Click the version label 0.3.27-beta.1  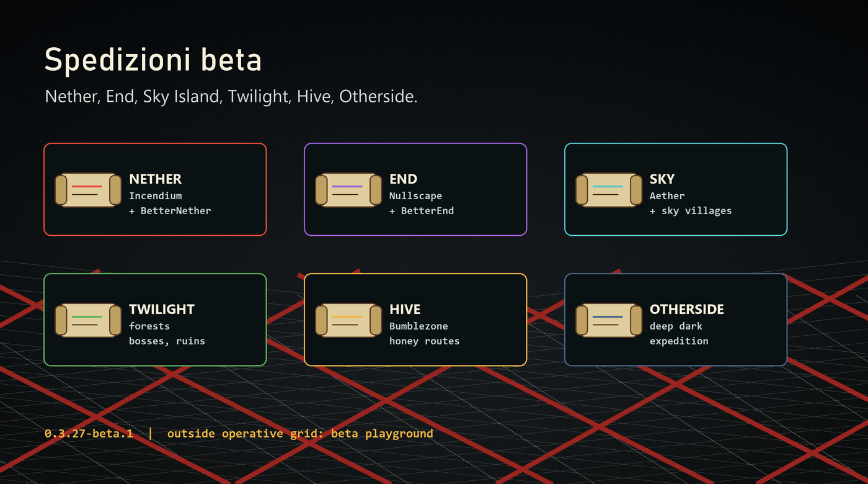(x=89, y=434)
